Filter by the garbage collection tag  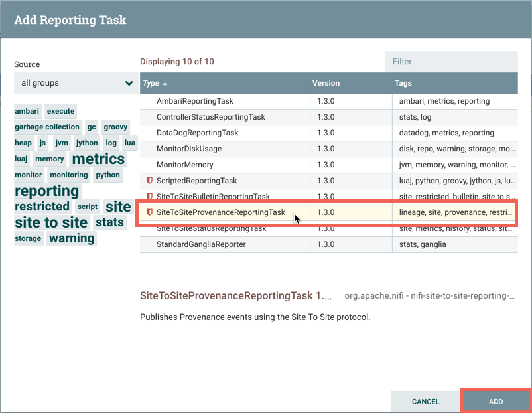click(47, 127)
